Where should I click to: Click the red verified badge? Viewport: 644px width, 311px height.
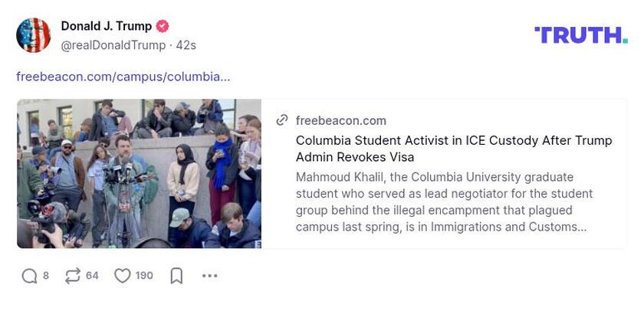[163, 26]
